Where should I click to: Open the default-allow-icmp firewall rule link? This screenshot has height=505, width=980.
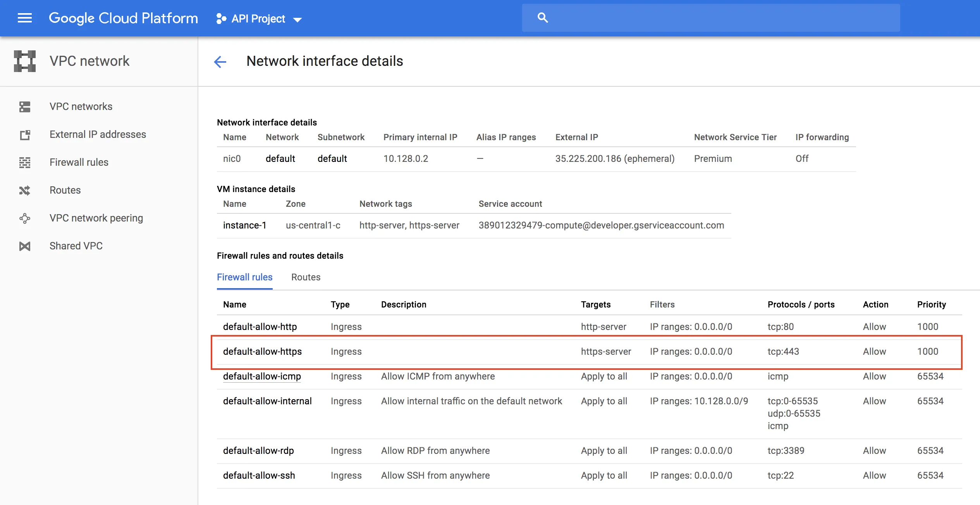[x=262, y=376]
